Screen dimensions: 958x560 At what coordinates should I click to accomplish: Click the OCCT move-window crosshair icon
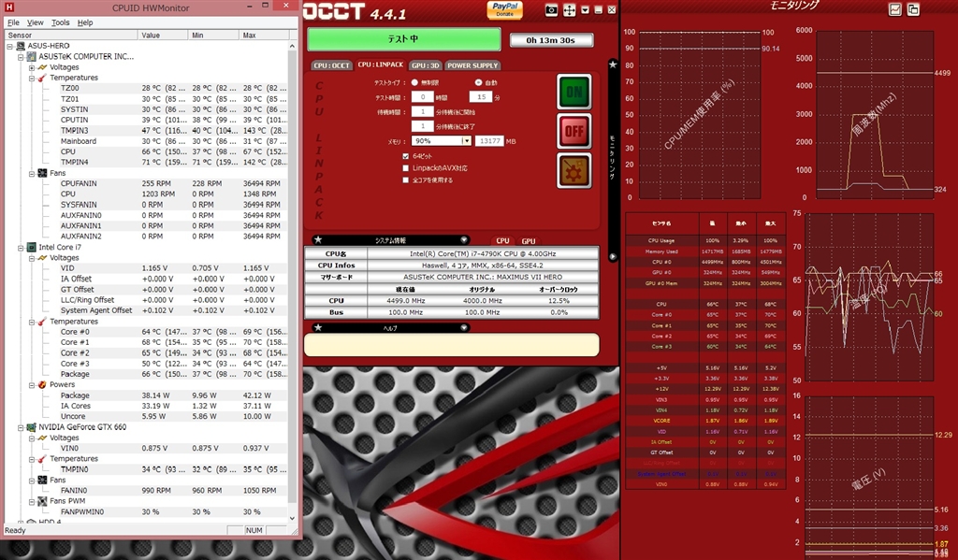pos(569,9)
